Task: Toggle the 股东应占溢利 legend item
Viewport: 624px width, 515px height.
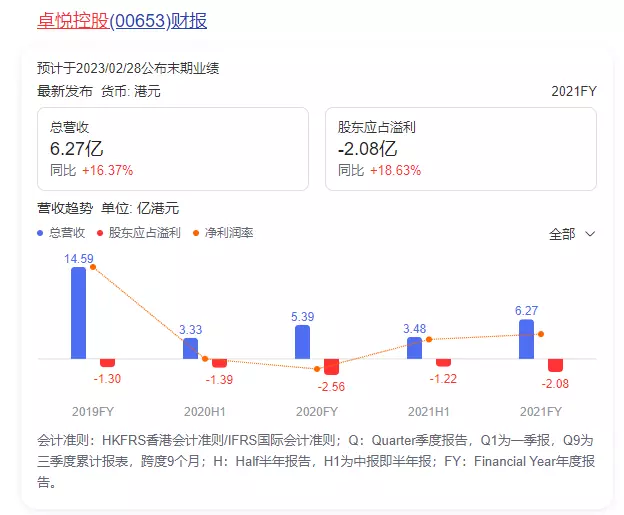Action: click(x=139, y=233)
